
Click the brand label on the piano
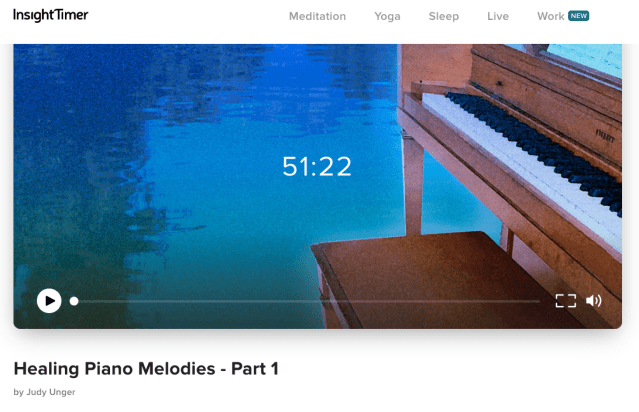click(x=605, y=136)
